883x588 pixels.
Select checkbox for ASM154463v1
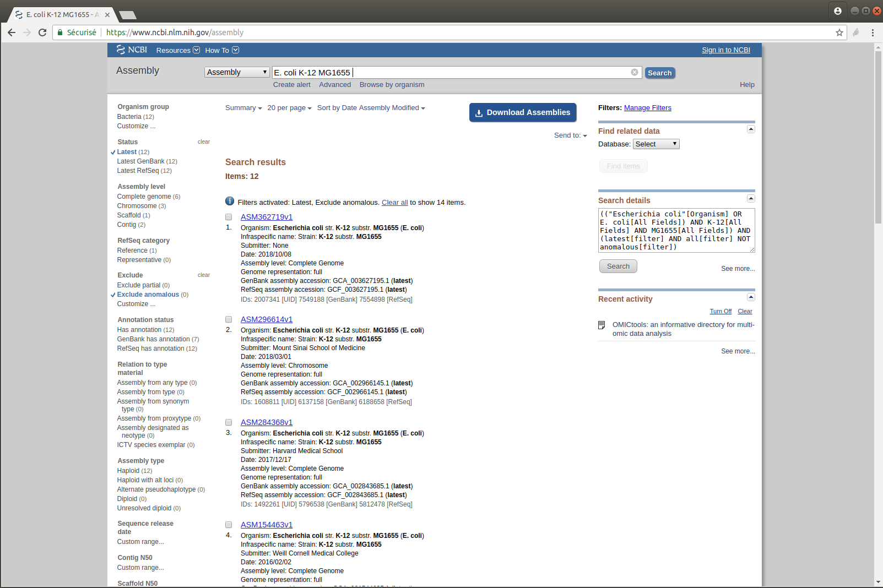pos(229,525)
